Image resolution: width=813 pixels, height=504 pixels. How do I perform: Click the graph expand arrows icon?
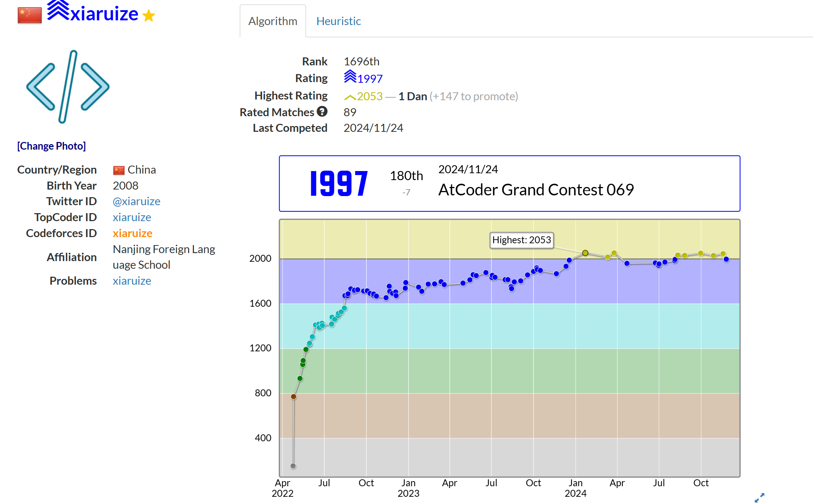click(x=759, y=497)
